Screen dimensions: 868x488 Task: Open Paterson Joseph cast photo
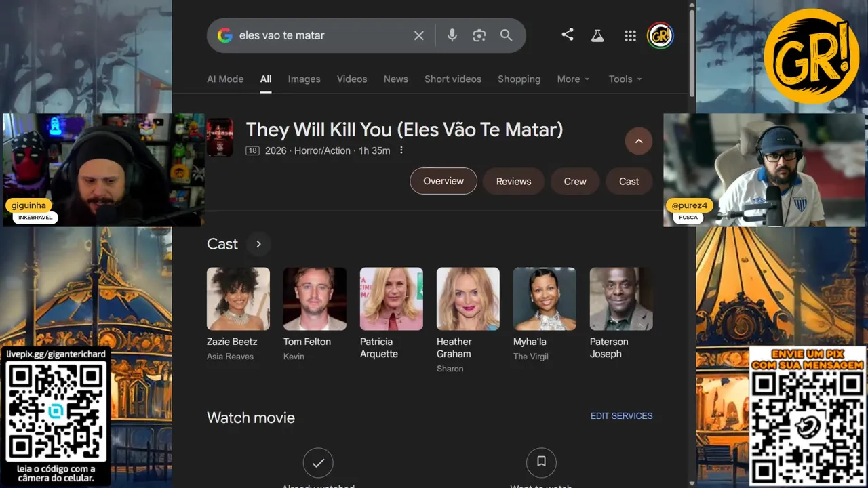pyautogui.click(x=621, y=299)
